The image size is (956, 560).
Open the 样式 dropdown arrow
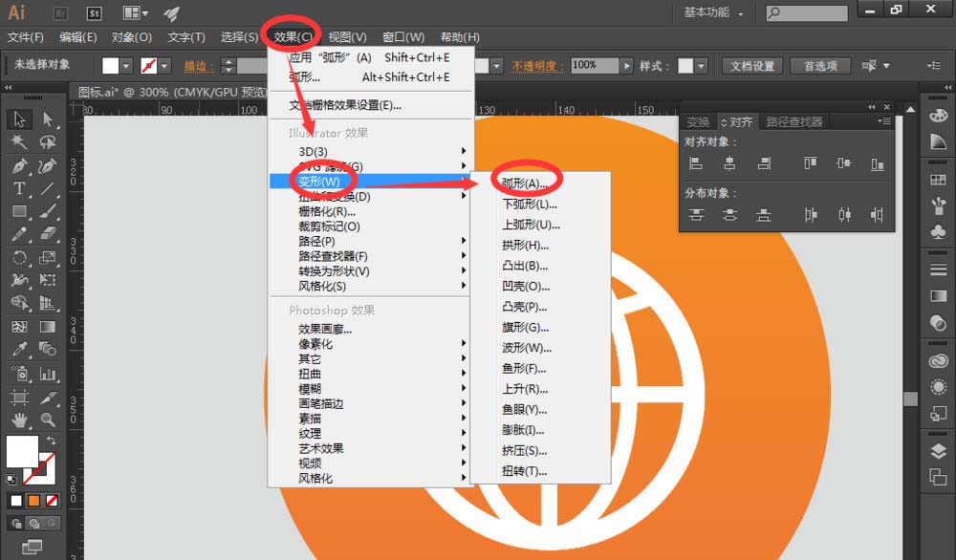pyautogui.click(x=702, y=65)
